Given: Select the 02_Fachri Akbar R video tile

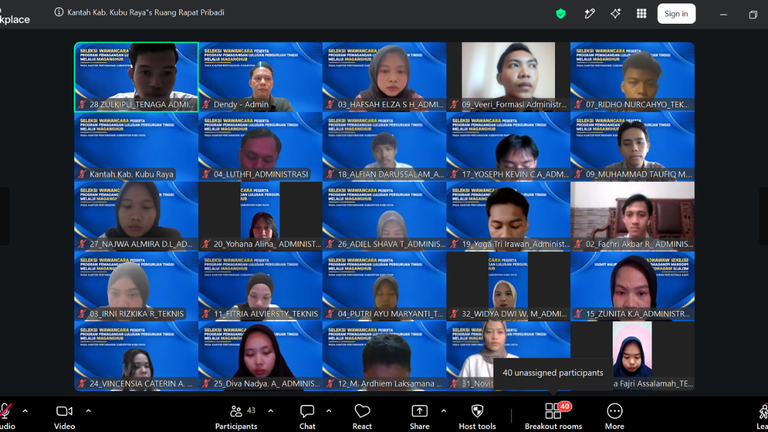Looking at the screenshot, I should [x=632, y=216].
